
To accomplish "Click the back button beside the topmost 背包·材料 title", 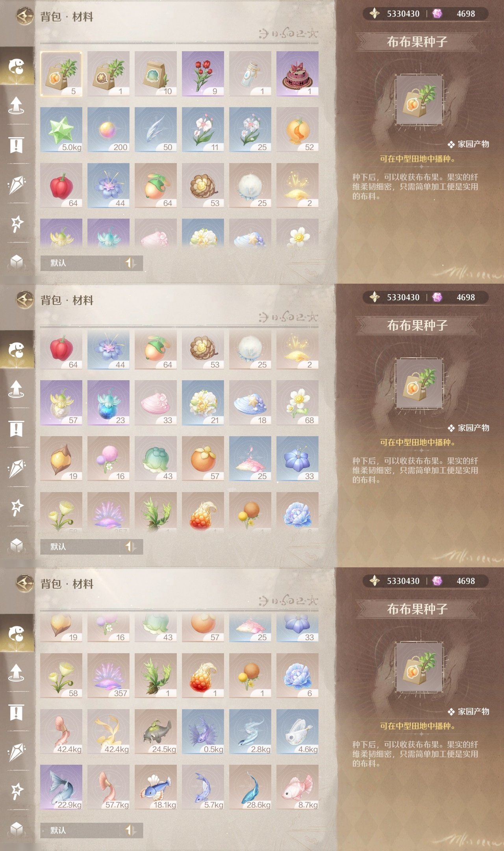I will [24, 16].
